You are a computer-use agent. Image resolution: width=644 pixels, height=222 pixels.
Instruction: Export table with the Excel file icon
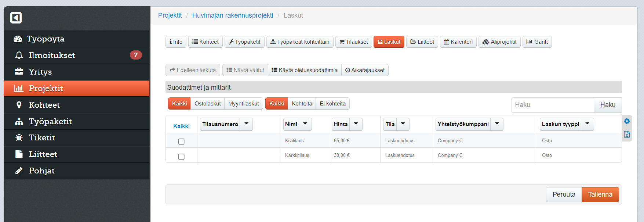(627, 135)
